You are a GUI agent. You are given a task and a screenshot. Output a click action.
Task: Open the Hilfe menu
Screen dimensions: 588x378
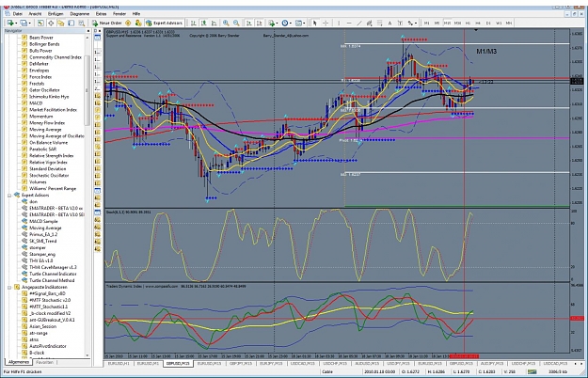136,13
